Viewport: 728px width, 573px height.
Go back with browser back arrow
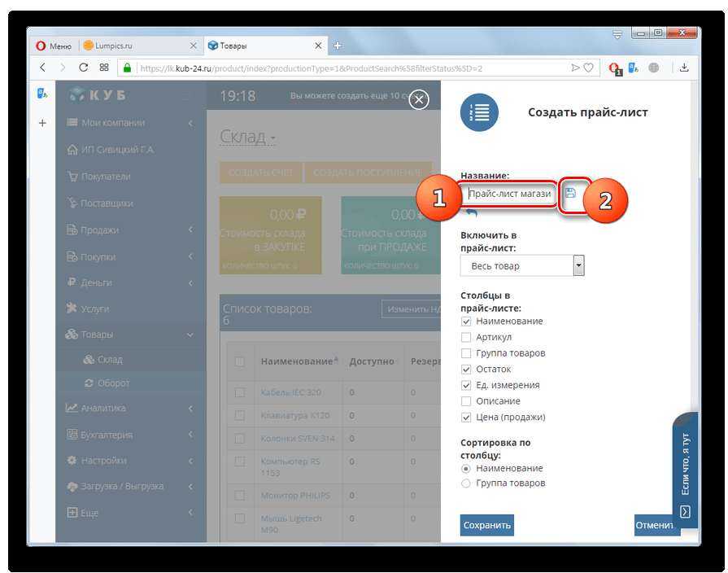pyautogui.click(x=43, y=68)
